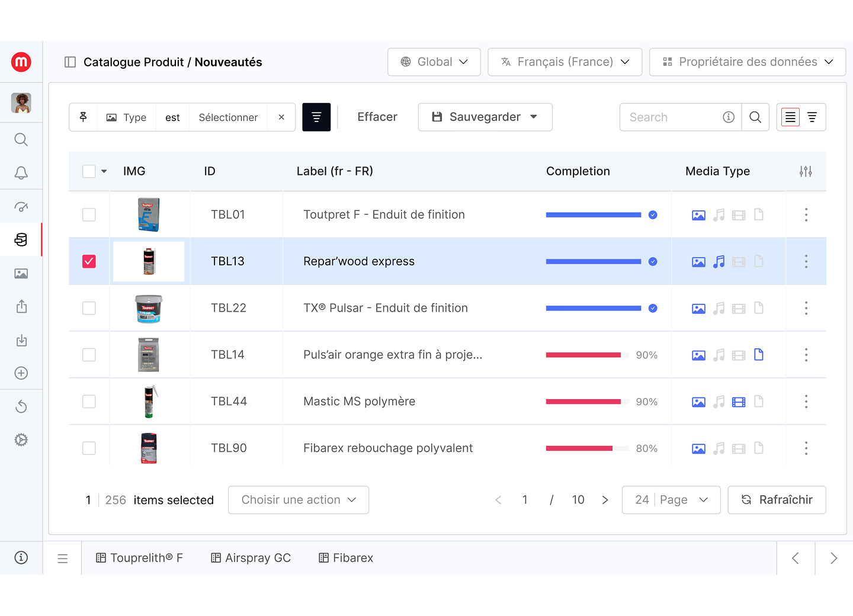
Task: Open the settings gear in sidebar
Action: pyautogui.click(x=21, y=439)
